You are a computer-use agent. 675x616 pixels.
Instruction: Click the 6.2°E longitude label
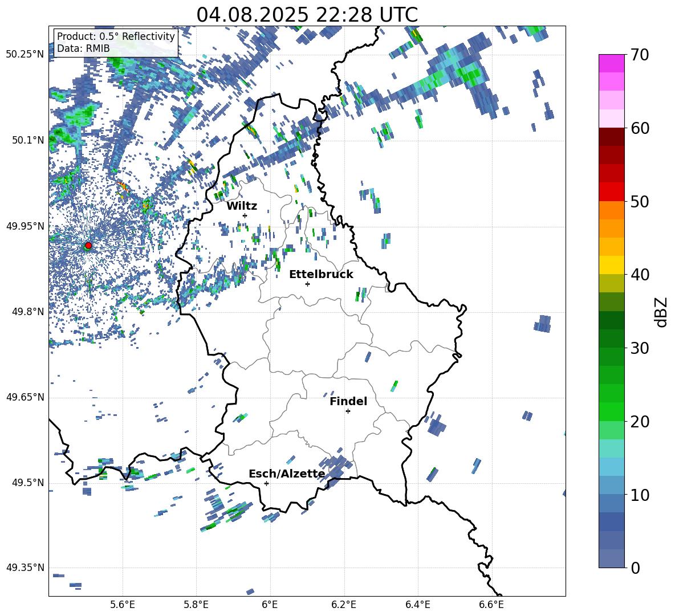click(x=344, y=605)
